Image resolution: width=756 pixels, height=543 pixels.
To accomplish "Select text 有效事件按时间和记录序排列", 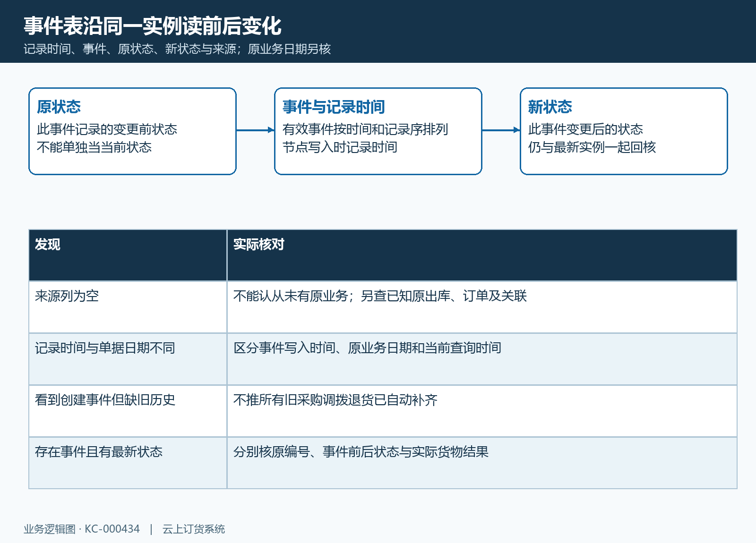I will click(x=365, y=129).
